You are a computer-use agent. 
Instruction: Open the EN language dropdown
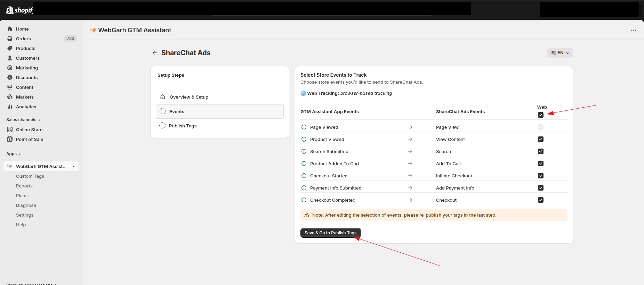560,53
